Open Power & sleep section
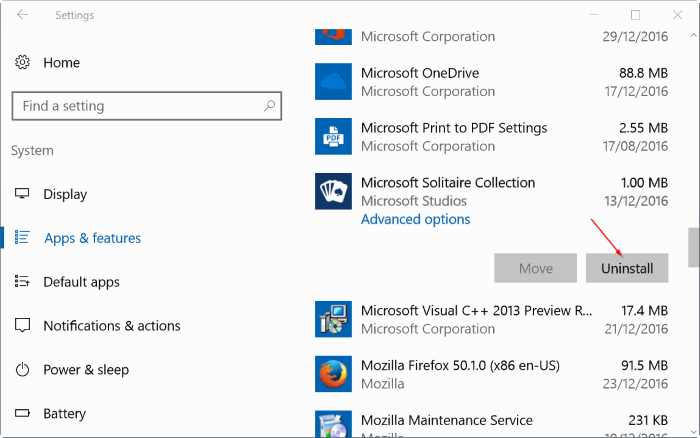700x438 pixels. 86,370
